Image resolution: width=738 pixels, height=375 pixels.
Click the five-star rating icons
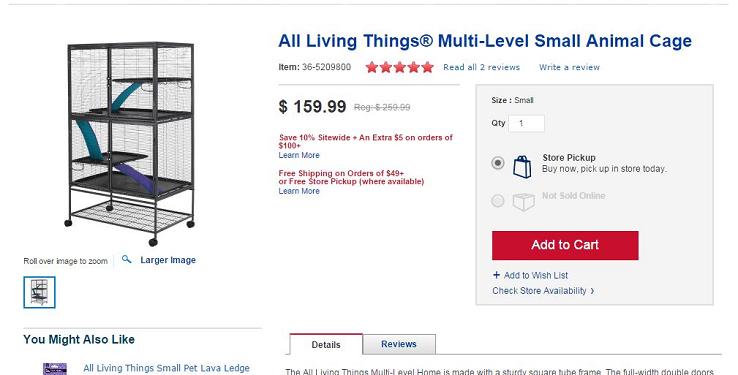point(400,67)
